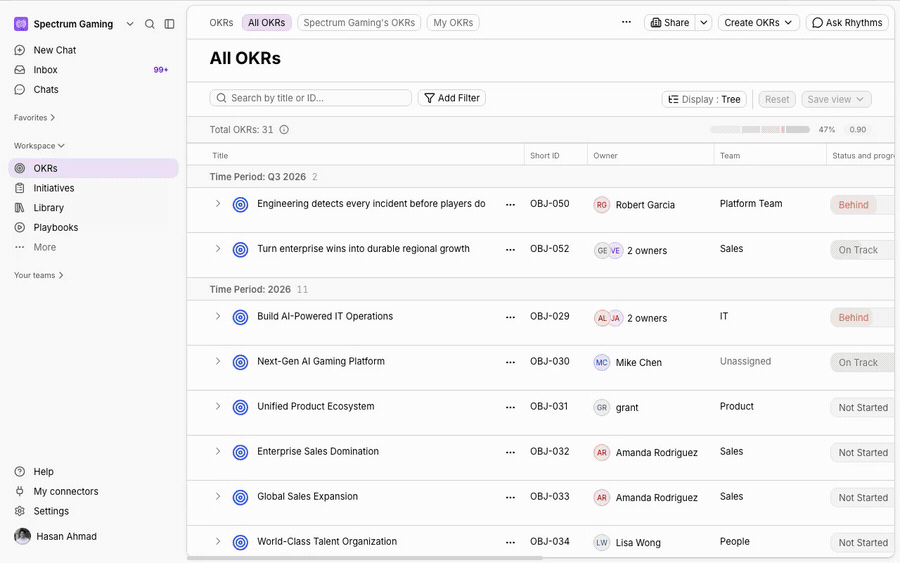The height and width of the screenshot is (563, 900).
Task: Click the Add Filter button
Action: click(x=452, y=98)
